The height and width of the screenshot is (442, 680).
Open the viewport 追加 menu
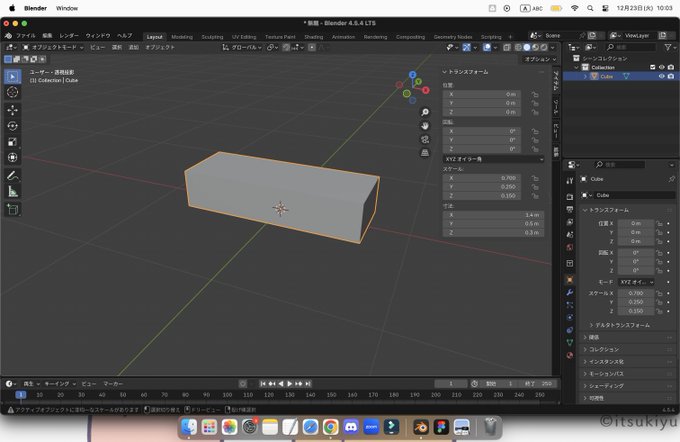click(x=134, y=47)
